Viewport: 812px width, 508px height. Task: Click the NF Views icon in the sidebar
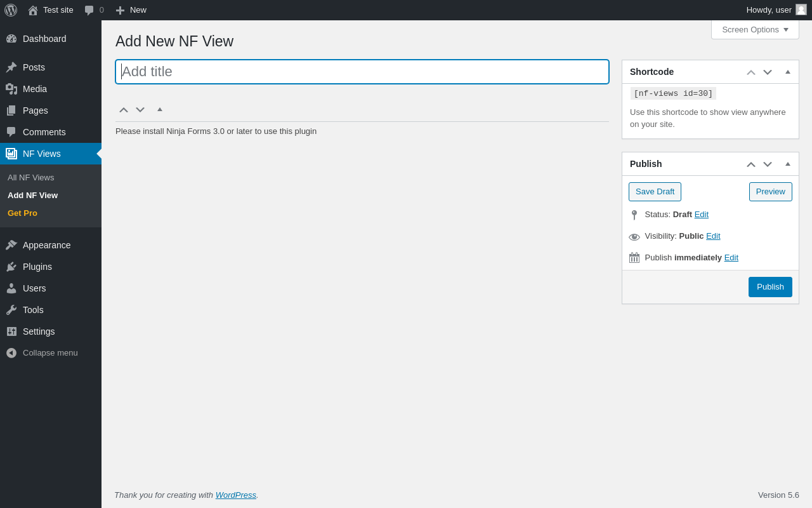11,154
